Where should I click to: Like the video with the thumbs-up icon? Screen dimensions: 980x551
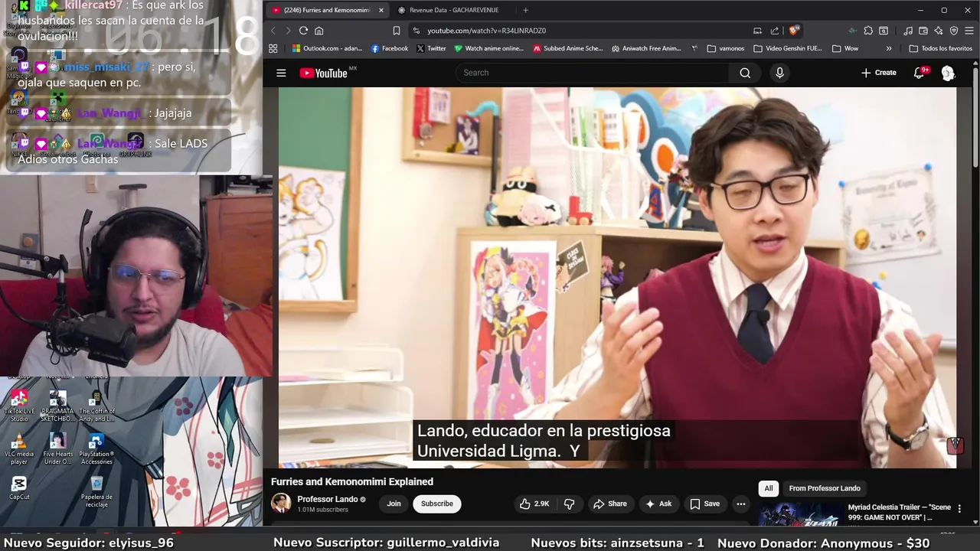(x=534, y=504)
